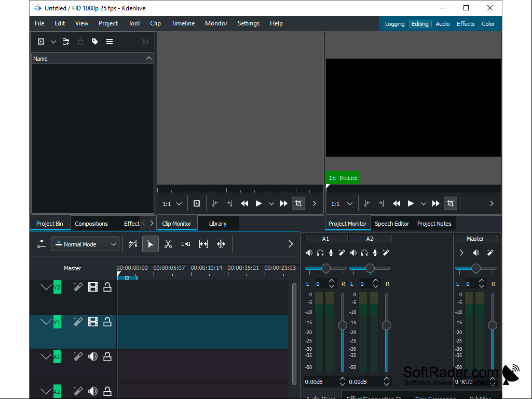Lock track V1
The width and height of the screenshot is (532, 399).
point(107,322)
